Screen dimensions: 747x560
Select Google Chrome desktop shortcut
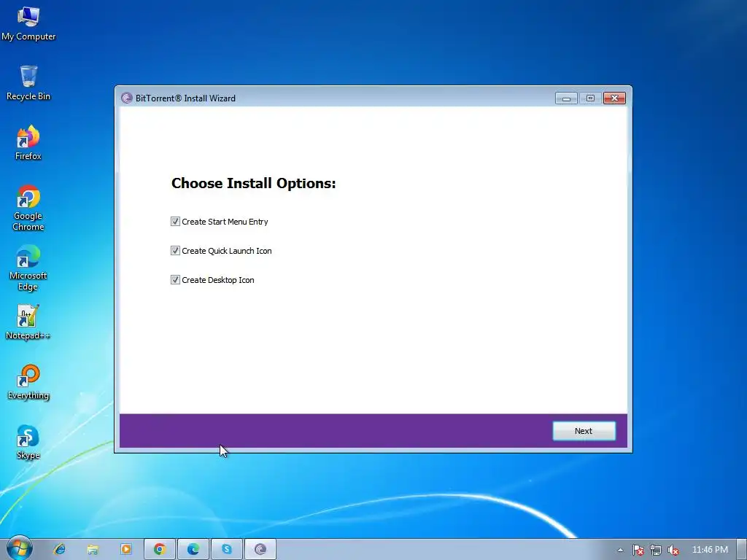tap(28, 208)
